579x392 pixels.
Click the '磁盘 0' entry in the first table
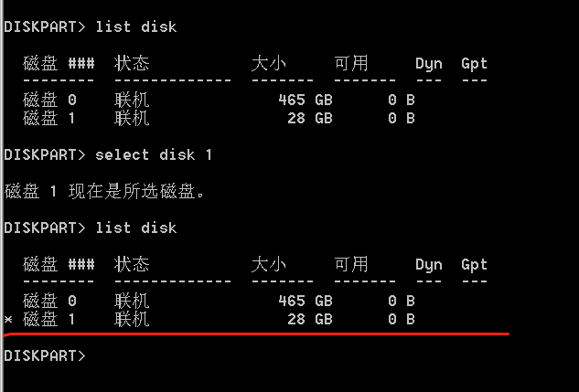(x=49, y=100)
